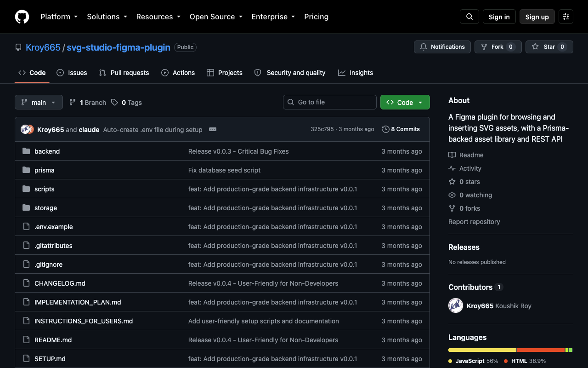
Task: Open the INSTRUCTIONS_FOR_USERS.md file
Action: coord(84,321)
